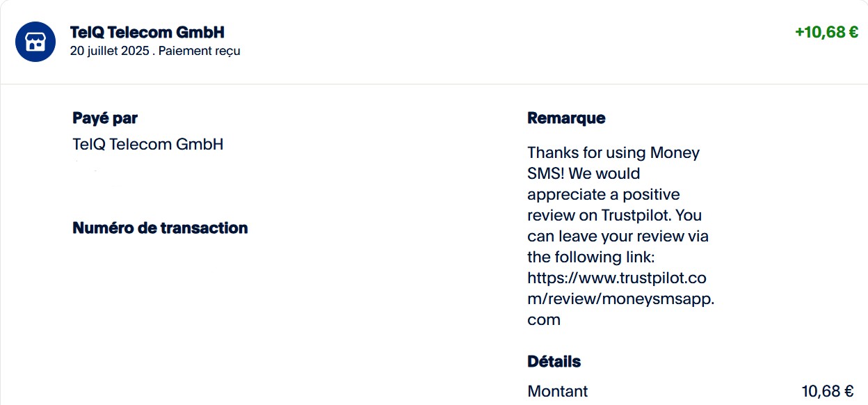The width and height of the screenshot is (868, 405).
Task: Click the m/review/moneysmsapp. URL line
Action: tap(621, 299)
